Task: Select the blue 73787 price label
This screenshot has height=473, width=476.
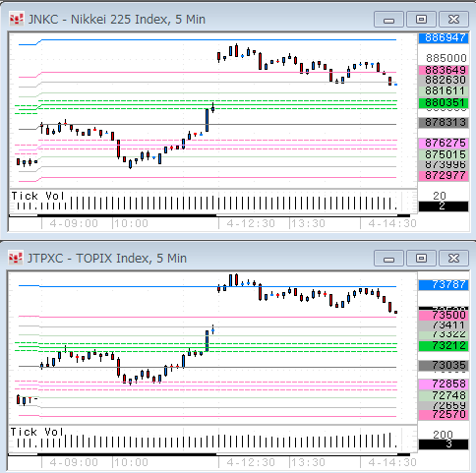Action: tap(444, 284)
